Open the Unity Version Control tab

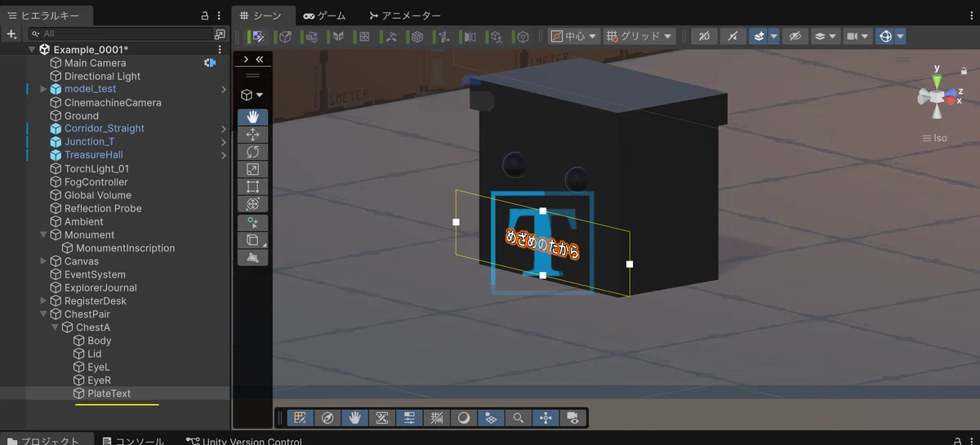pyautogui.click(x=244, y=442)
